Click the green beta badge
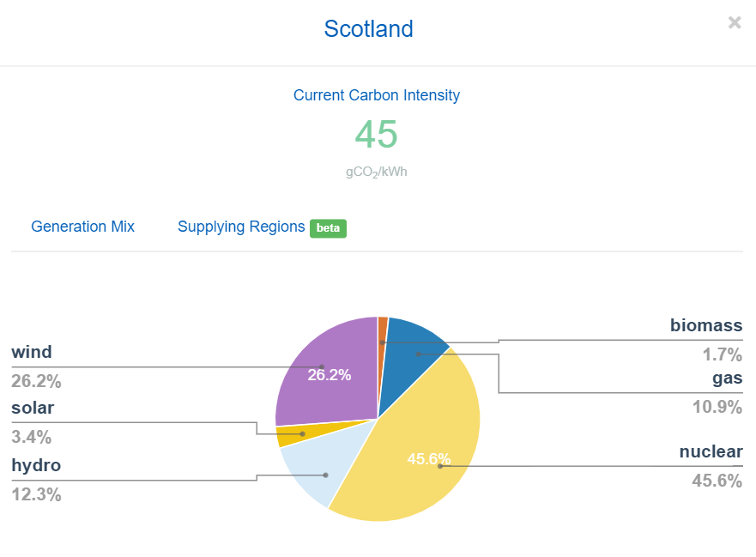Screen dimensions: 756x557 [x=328, y=227]
